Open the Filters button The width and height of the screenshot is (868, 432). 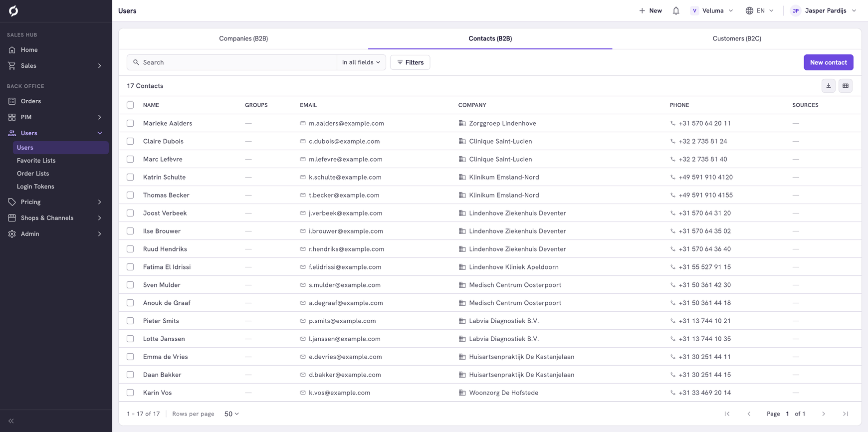point(410,62)
